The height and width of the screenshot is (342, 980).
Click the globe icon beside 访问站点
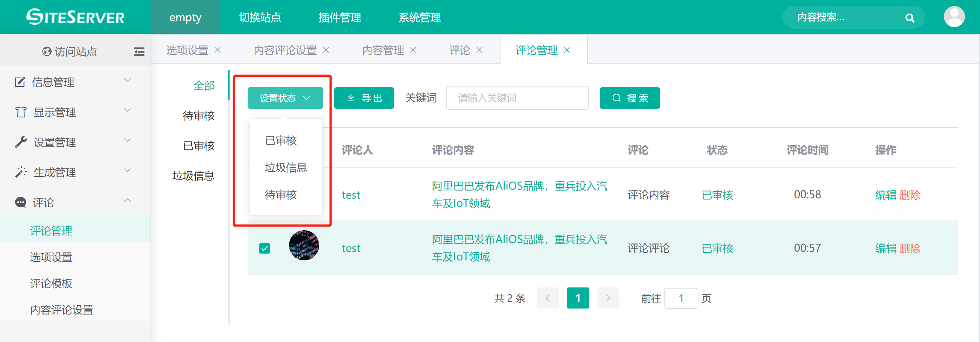47,52
